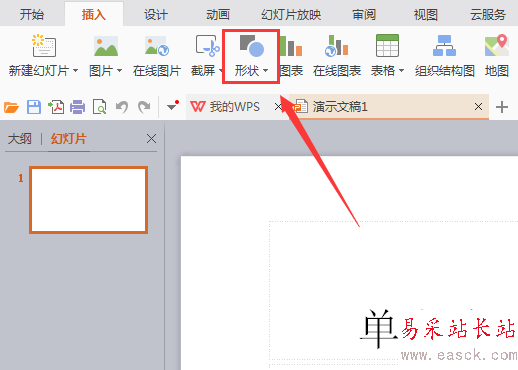This screenshot has height=370, width=518.
Task: Click the Map (地图) icon
Action: pyautogui.click(x=497, y=45)
